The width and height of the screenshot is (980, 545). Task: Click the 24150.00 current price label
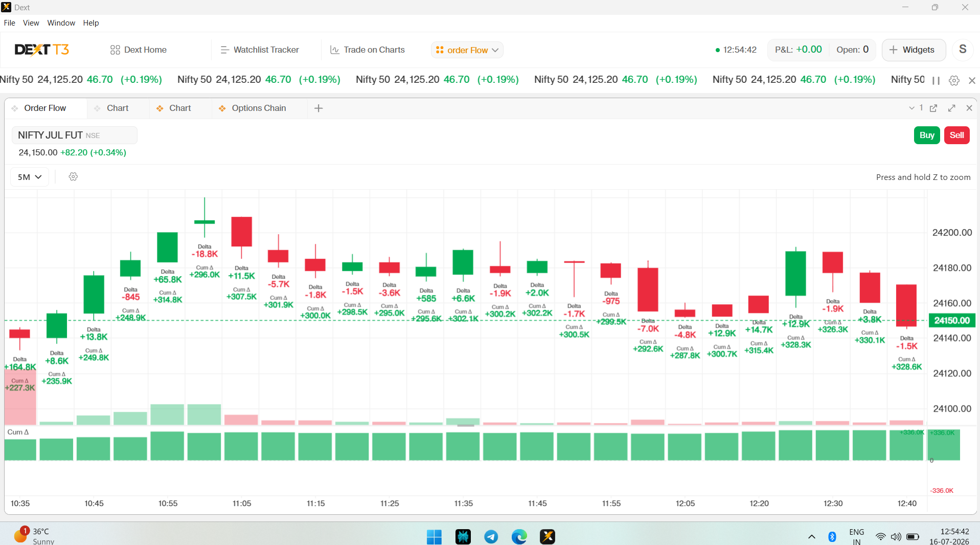pos(952,321)
